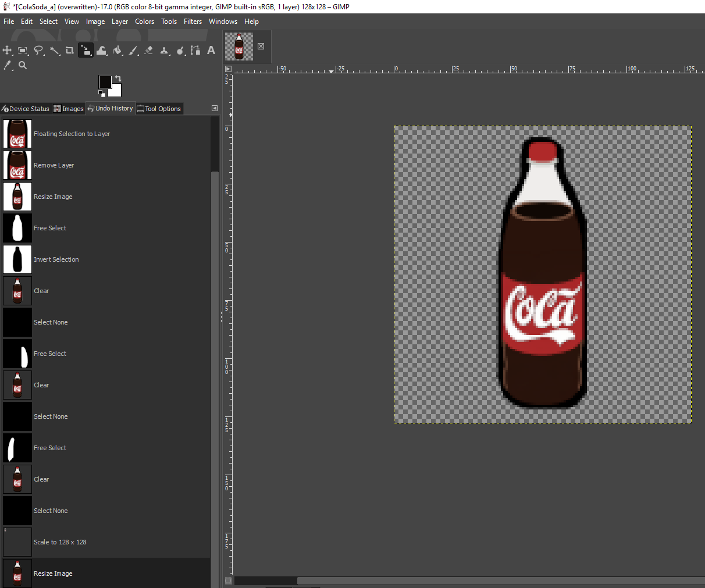Select the Bucket Fill tool
The image size is (705, 588).
(x=117, y=51)
